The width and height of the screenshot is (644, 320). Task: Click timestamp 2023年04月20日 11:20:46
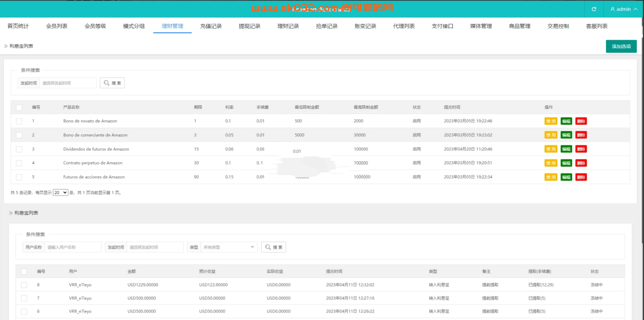coord(468,149)
